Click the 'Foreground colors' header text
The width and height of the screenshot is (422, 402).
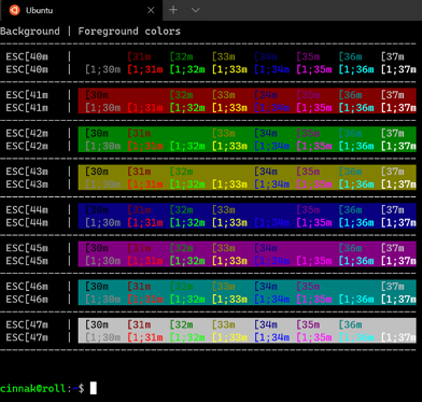(129, 31)
